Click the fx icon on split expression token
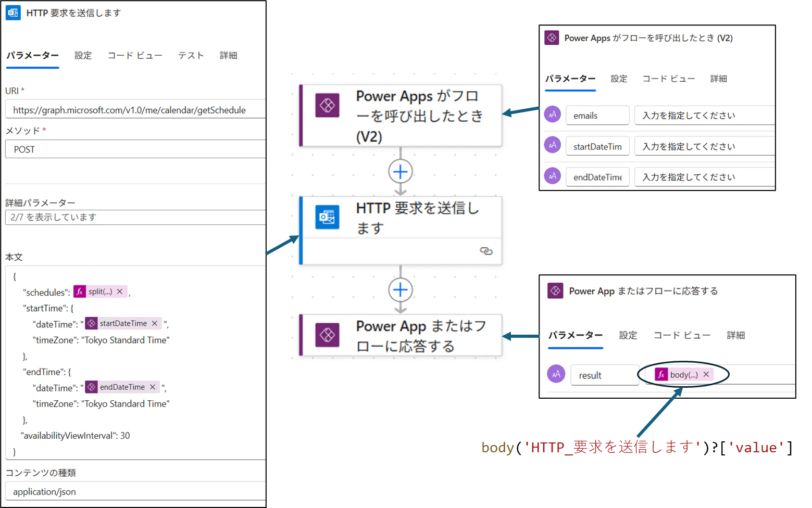812x508 pixels. click(x=80, y=291)
